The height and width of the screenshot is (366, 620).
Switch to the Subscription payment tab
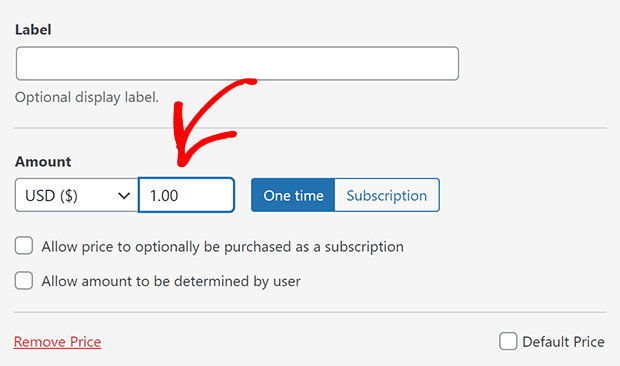[x=387, y=195]
